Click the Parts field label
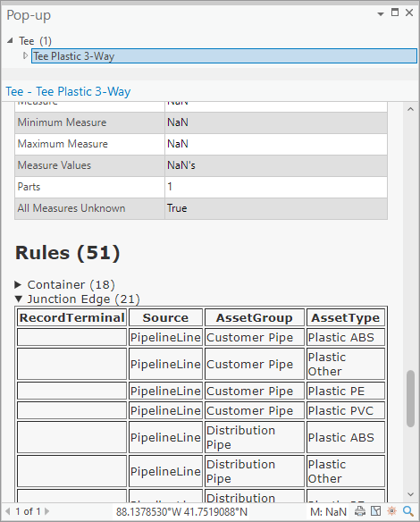 click(29, 187)
